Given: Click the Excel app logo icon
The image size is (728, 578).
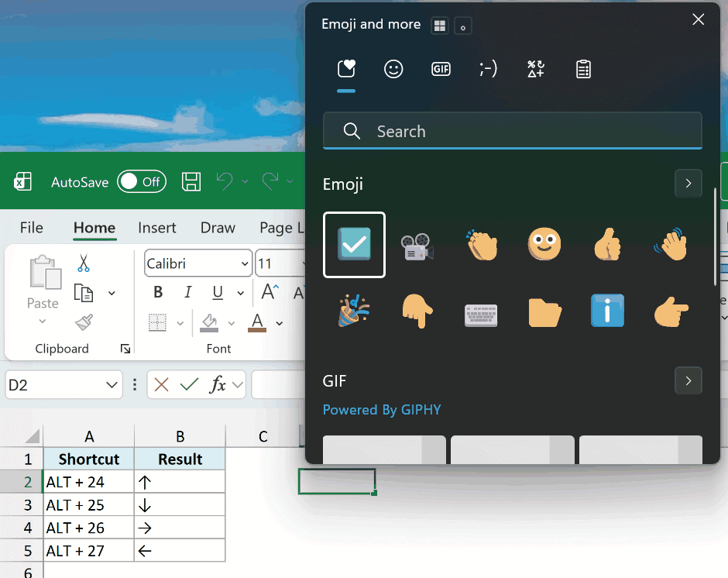Looking at the screenshot, I should click(22, 181).
